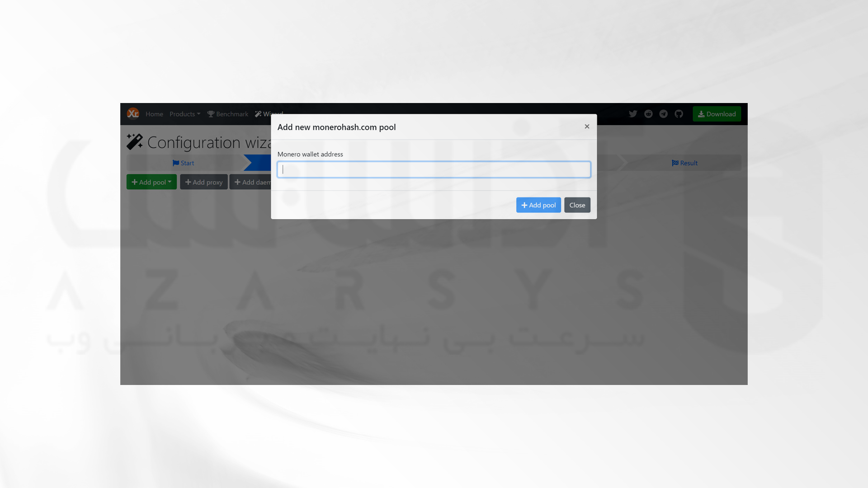Click the Monero wallet address input field
Viewport: 868px width, 488px height.
[434, 169]
